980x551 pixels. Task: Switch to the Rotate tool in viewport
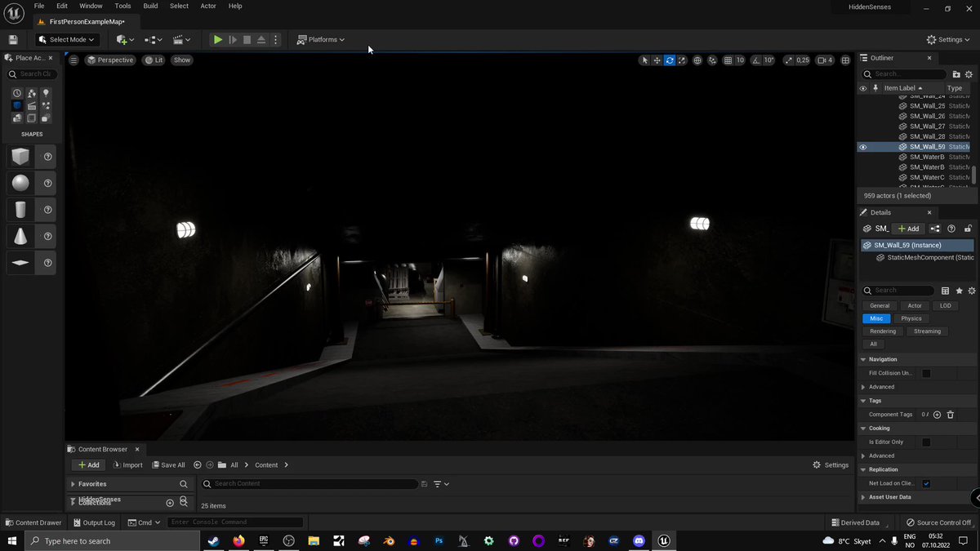point(669,60)
